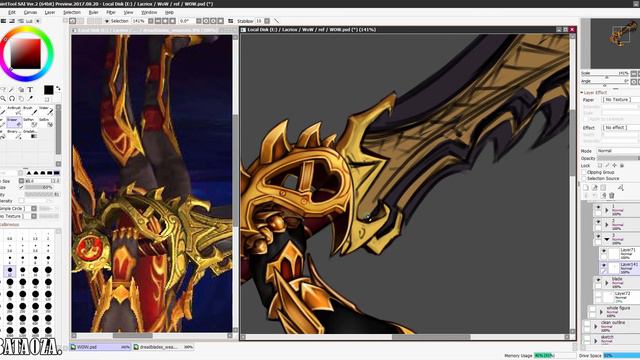
Task: Show the clean outline folder
Action: (587, 324)
